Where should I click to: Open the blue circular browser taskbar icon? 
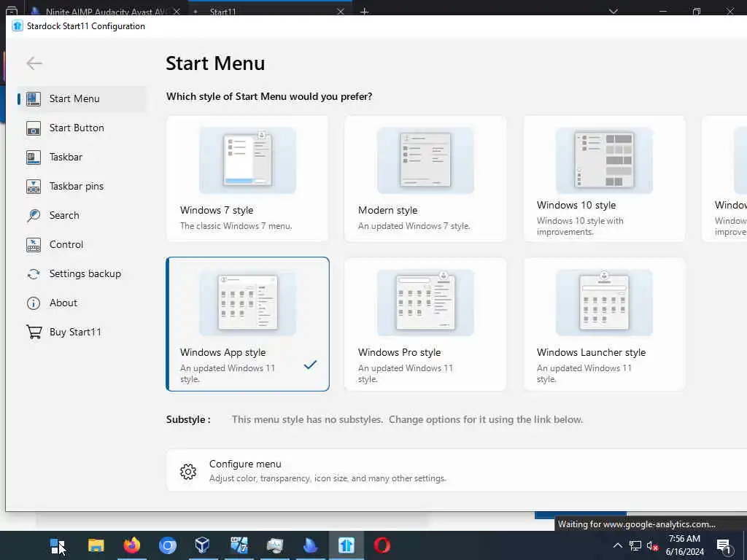(x=168, y=545)
